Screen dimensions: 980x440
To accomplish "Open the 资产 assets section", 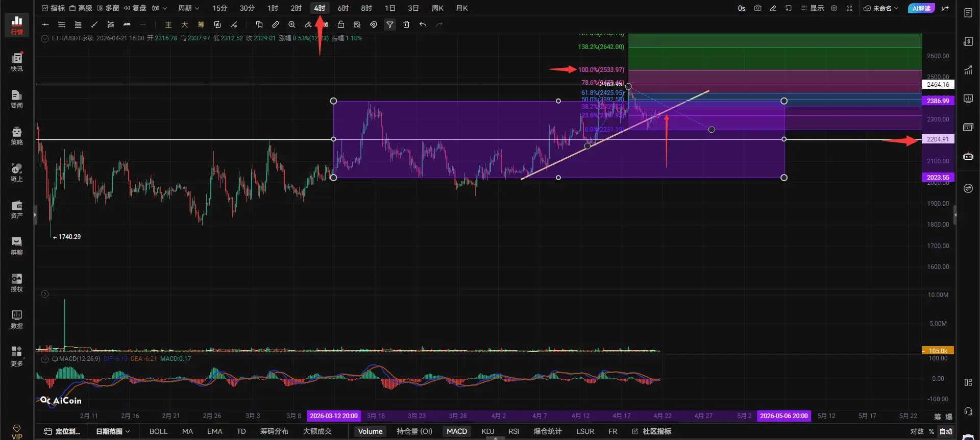I will [x=17, y=209].
